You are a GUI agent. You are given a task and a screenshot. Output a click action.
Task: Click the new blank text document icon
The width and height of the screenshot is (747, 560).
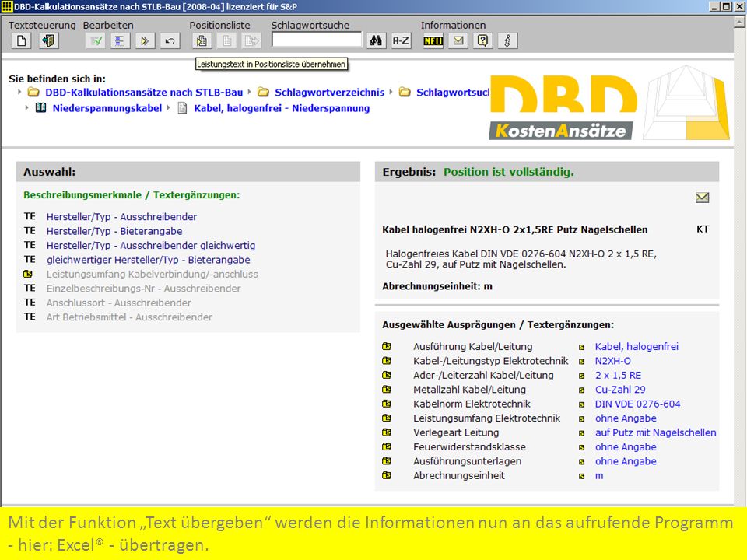(x=22, y=41)
